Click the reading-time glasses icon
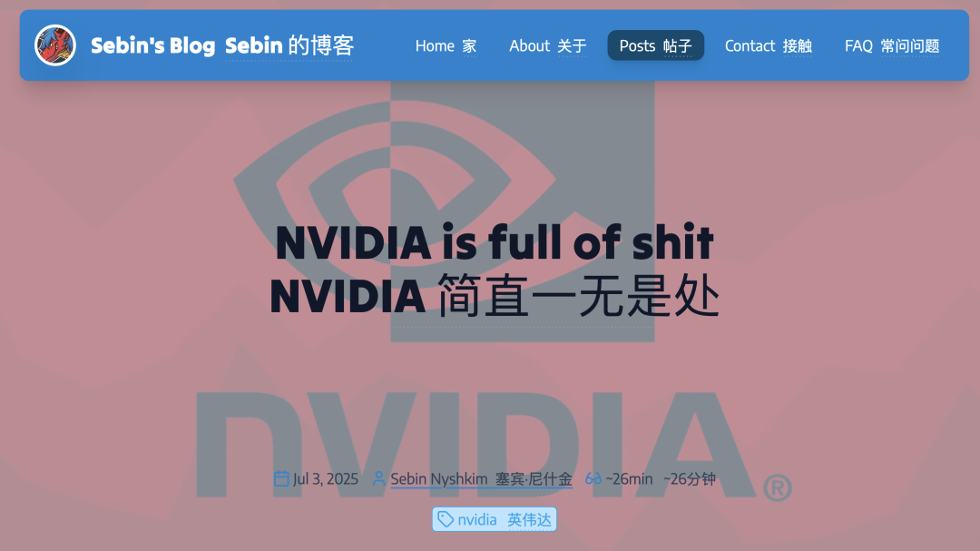The width and height of the screenshot is (980, 551). [593, 479]
